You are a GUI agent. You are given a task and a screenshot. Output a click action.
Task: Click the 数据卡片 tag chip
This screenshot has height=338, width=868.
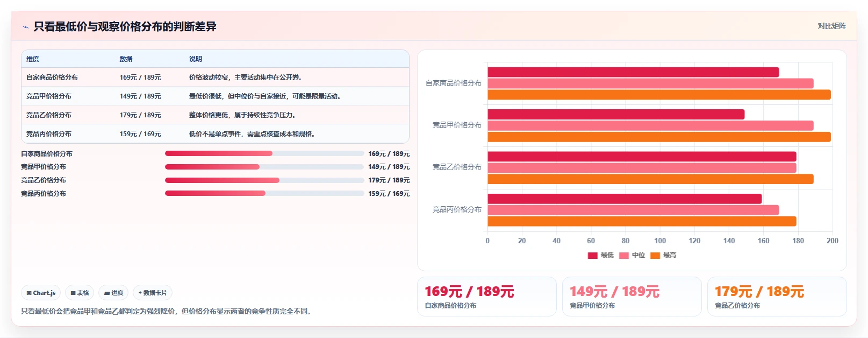coord(153,293)
